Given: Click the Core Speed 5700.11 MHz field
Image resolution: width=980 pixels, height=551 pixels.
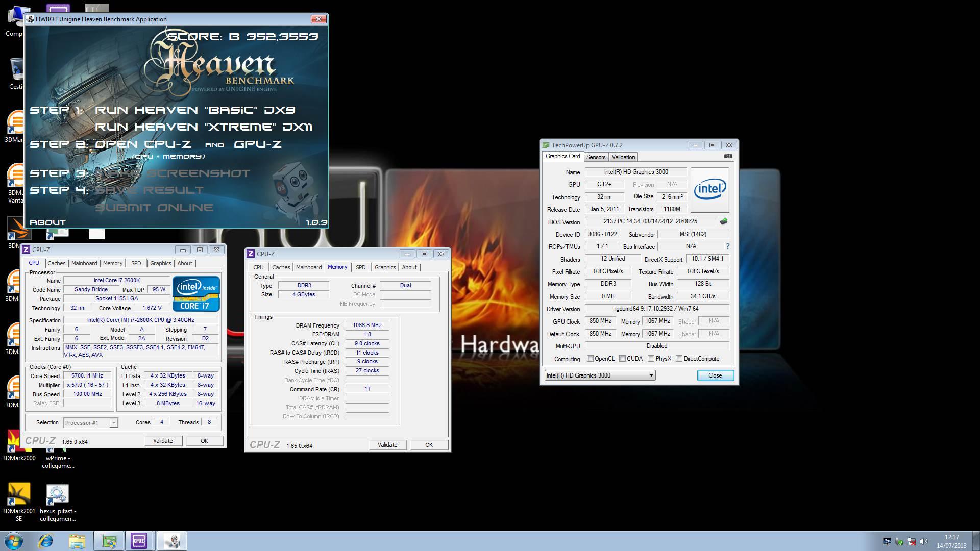Looking at the screenshot, I should tap(87, 376).
